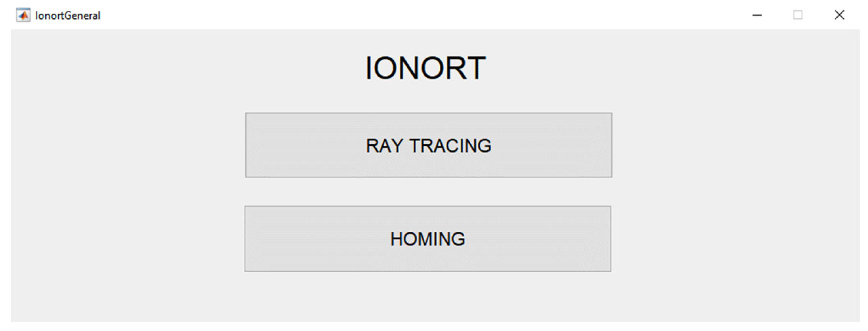Image resolution: width=868 pixels, height=331 pixels.
Task: Click the disabled maximize square icon
Action: [x=797, y=15]
